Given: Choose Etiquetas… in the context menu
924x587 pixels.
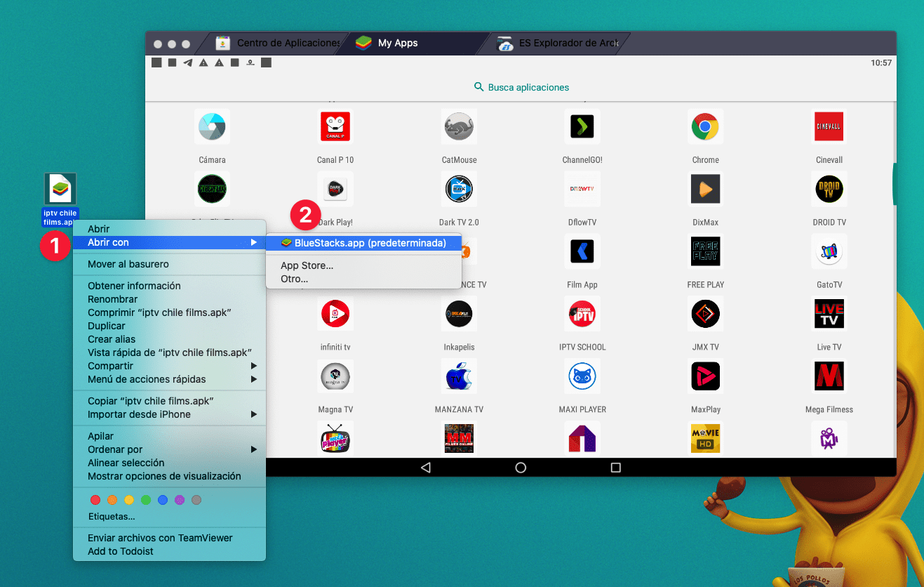Looking at the screenshot, I should pos(169,516).
